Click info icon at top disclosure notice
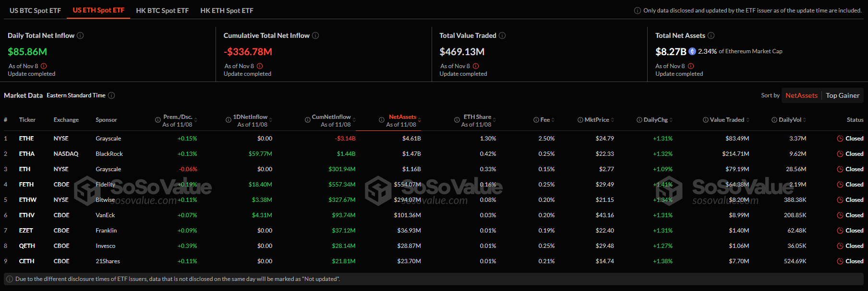This screenshot has width=868, height=291. [x=638, y=11]
